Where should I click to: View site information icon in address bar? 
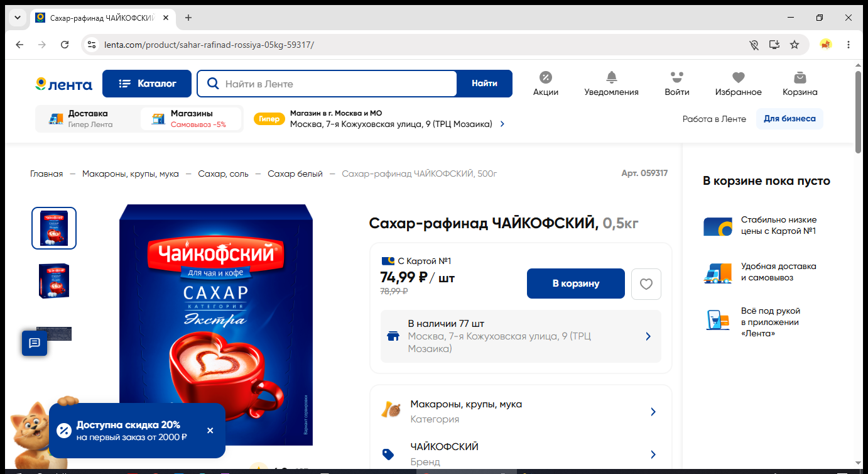(92, 45)
